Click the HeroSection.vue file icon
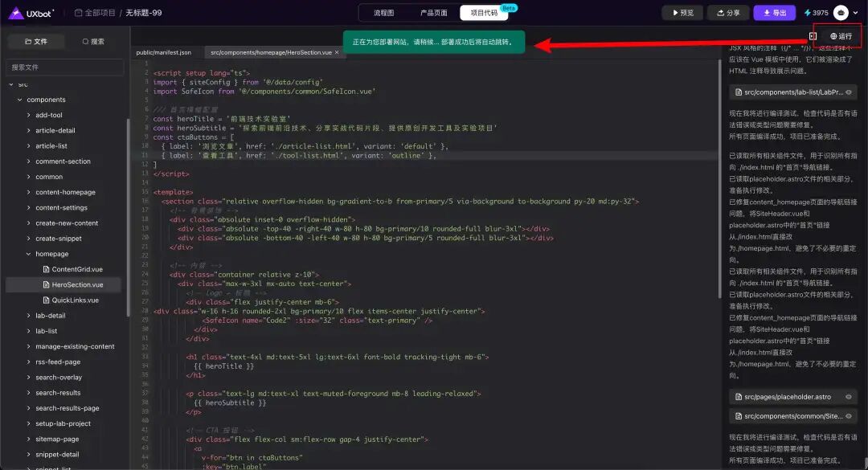The height and width of the screenshot is (470, 868). pyautogui.click(x=46, y=285)
